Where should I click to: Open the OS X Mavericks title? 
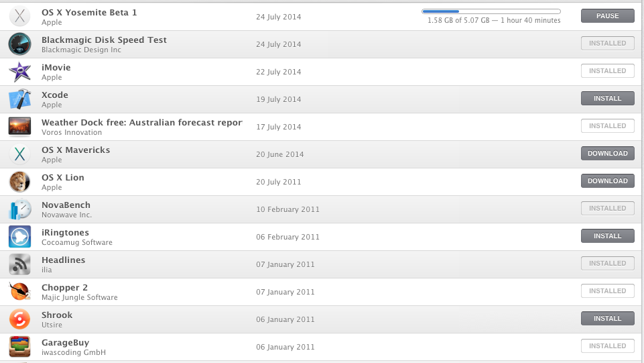76,150
